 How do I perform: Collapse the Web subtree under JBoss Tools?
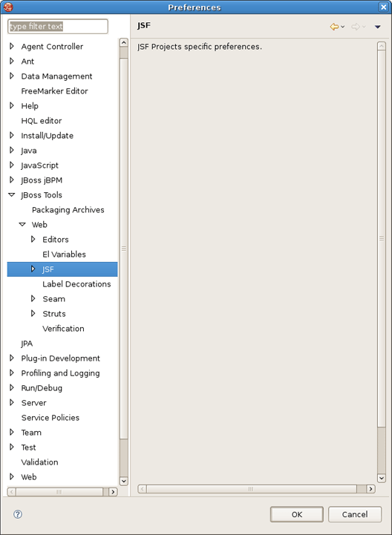tap(22, 225)
